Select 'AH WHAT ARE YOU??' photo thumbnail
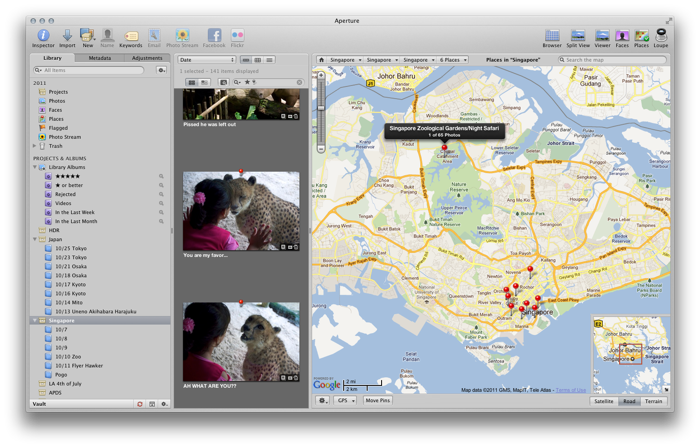The width and height of the screenshot is (700, 448). [x=241, y=342]
